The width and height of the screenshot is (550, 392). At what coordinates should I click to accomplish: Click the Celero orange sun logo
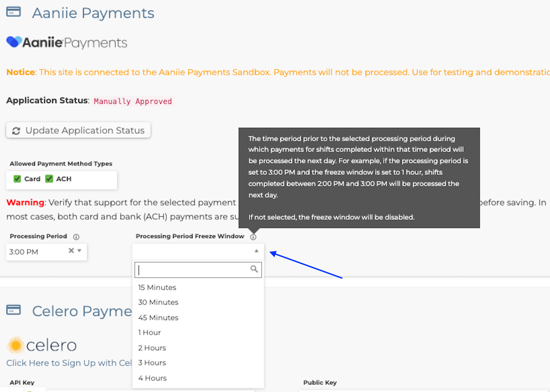coord(16,345)
